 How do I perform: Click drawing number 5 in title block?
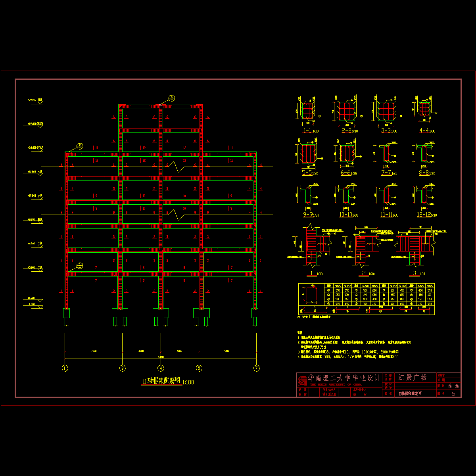(x=453, y=393)
